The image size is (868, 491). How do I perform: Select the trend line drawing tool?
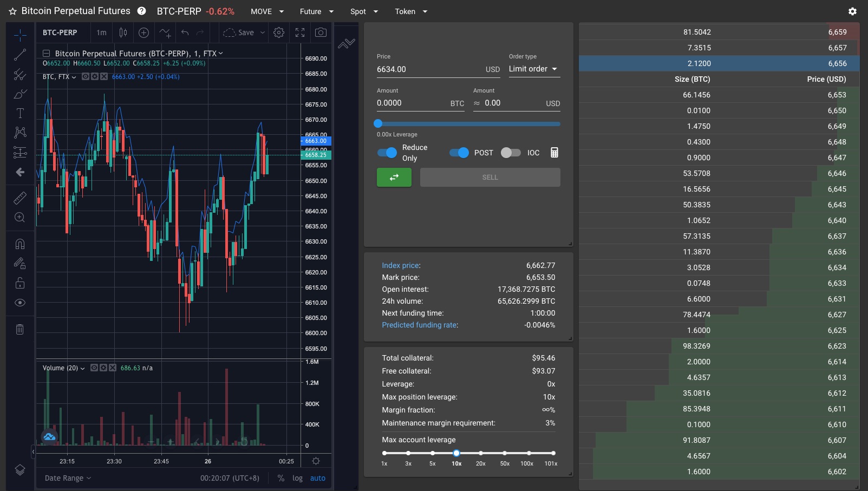coord(20,55)
